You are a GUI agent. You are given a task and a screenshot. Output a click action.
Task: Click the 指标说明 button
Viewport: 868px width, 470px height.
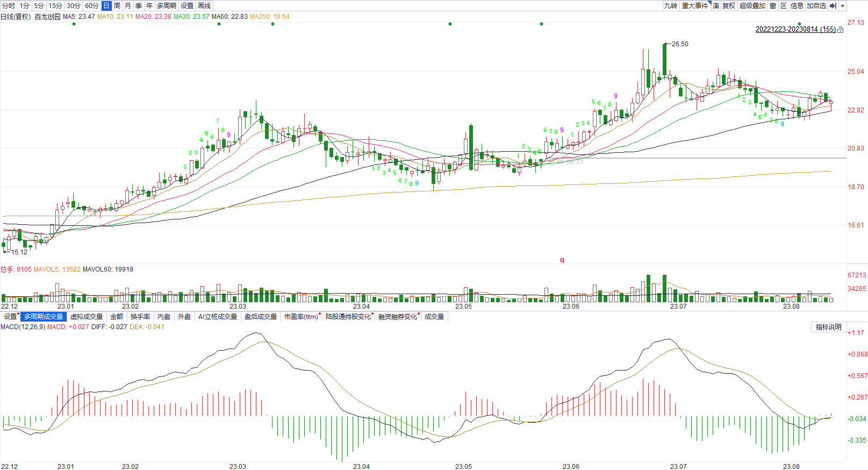[828, 327]
